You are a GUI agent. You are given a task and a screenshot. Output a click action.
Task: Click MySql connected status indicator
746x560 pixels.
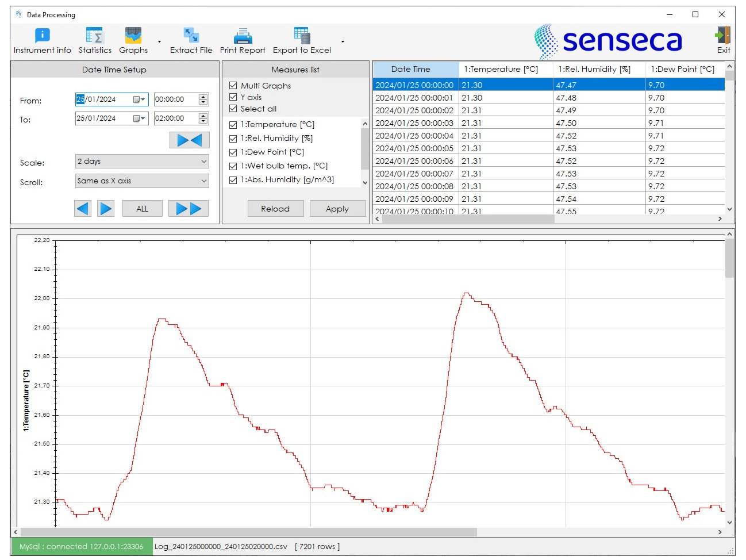pyautogui.click(x=82, y=547)
